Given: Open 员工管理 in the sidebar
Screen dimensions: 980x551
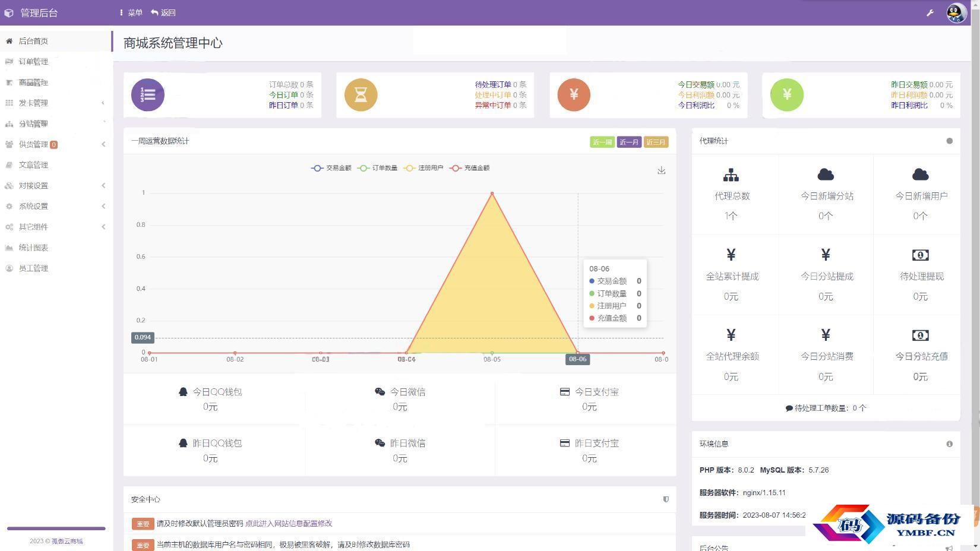Looking at the screenshot, I should point(56,268).
